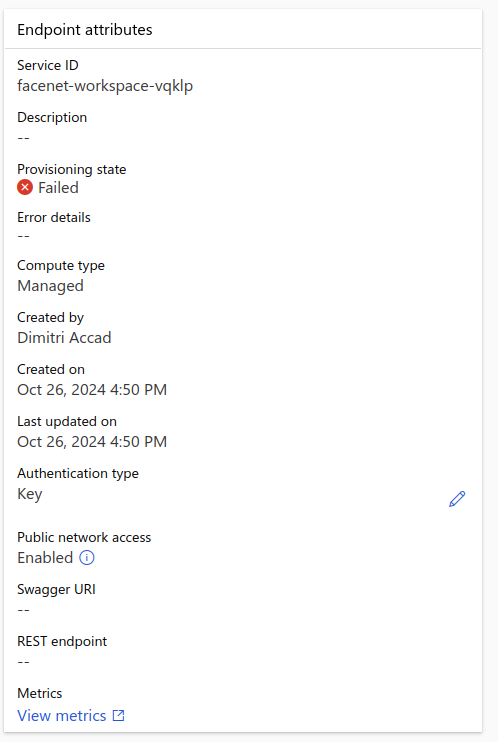Click the Last updated on date value
This screenshot has width=498, height=742.
[92, 442]
